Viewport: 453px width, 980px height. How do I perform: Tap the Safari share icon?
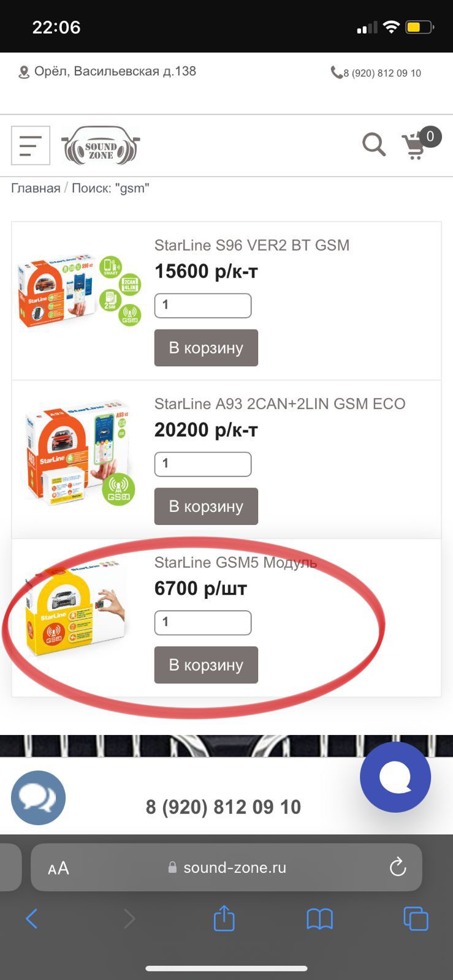point(224,919)
